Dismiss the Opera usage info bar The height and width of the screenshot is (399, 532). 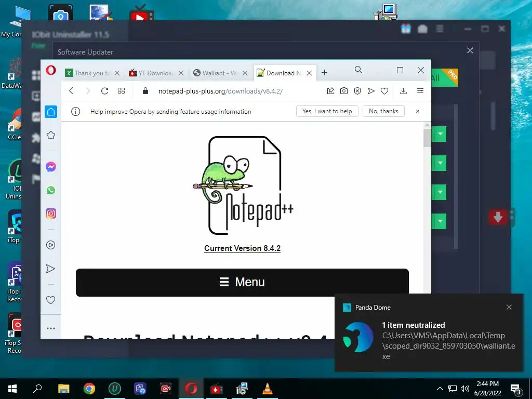[x=418, y=111]
